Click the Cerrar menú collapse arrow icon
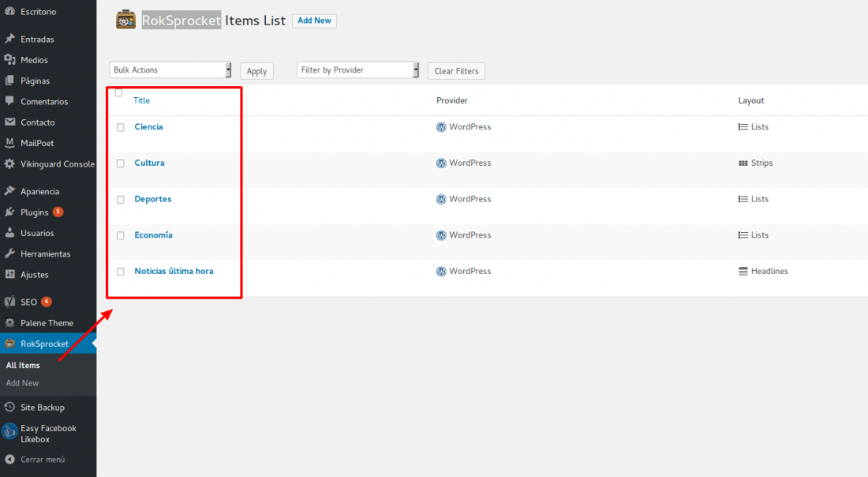 click(9, 460)
